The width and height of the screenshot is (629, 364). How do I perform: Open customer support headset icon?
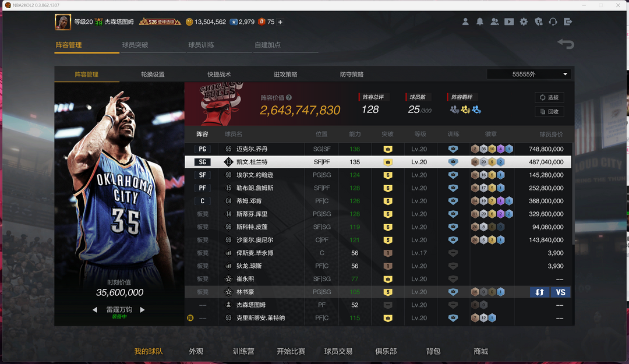pos(553,22)
